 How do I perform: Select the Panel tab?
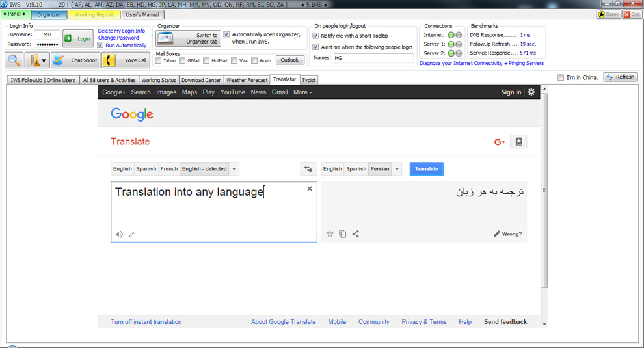point(14,14)
